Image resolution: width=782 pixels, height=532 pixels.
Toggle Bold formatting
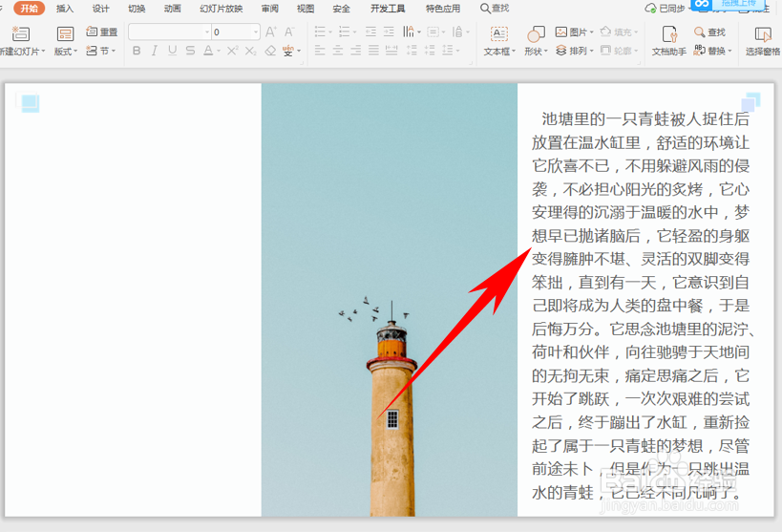[x=137, y=51]
